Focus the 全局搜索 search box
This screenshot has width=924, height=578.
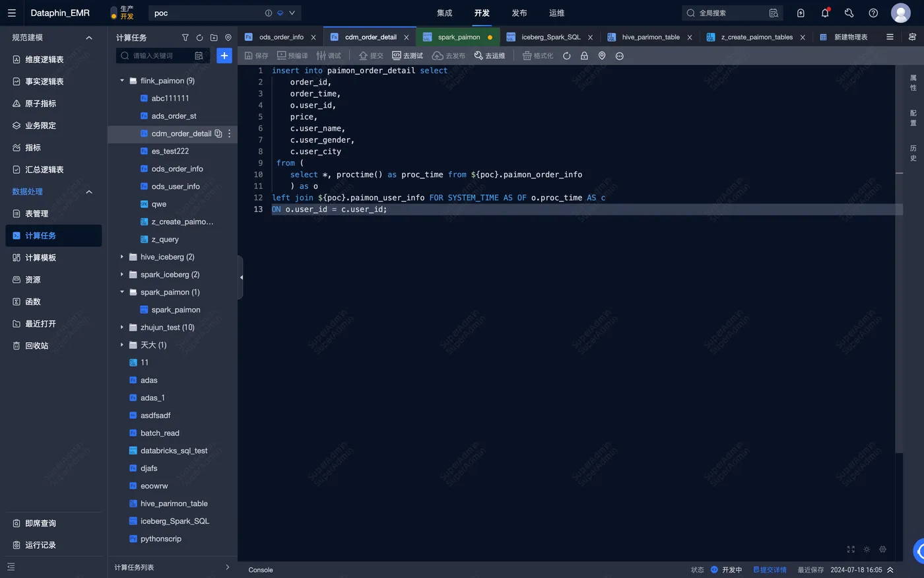point(732,13)
